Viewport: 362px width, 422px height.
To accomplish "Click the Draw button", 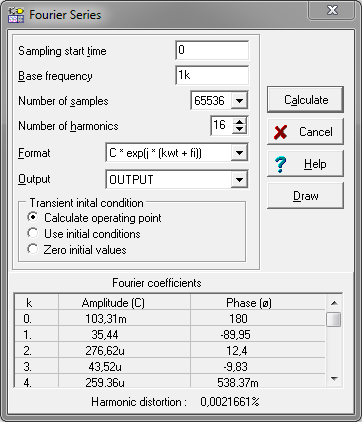I will point(305,196).
